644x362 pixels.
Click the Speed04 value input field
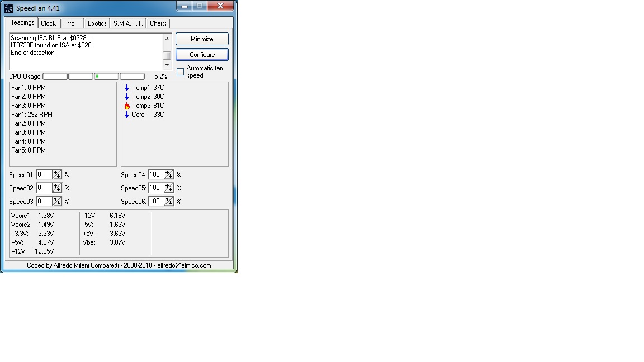click(156, 174)
